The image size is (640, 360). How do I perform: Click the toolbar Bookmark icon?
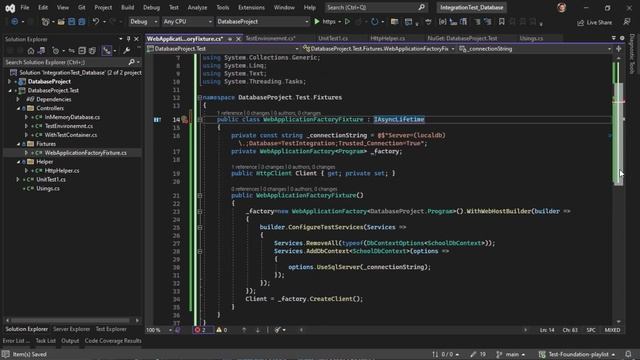click(502, 22)
